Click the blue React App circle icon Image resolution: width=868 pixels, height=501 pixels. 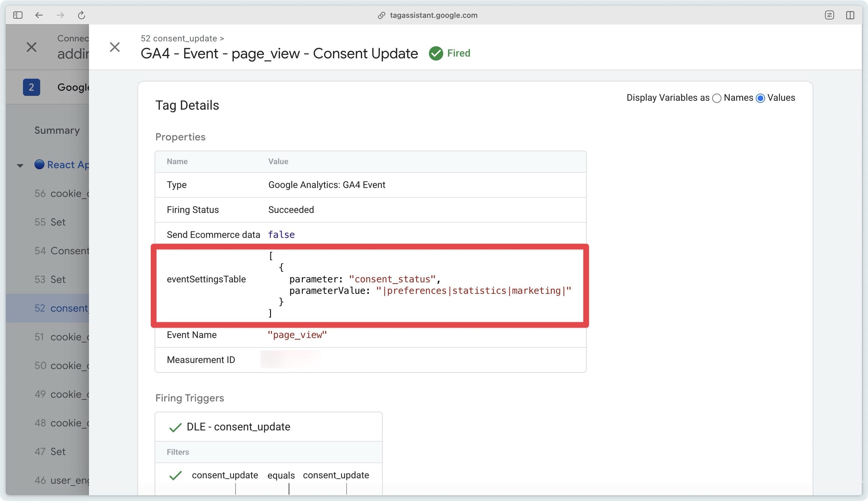39,164
